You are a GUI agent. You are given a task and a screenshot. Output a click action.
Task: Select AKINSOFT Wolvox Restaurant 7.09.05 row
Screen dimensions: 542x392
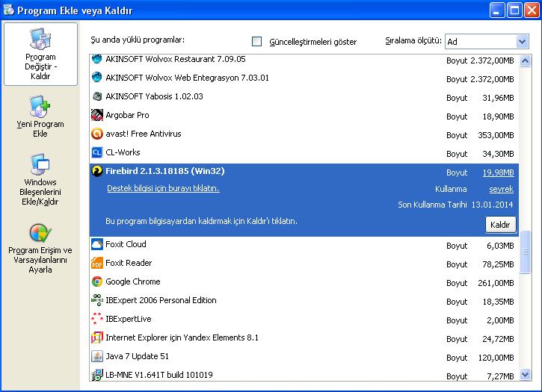[304, 60]
